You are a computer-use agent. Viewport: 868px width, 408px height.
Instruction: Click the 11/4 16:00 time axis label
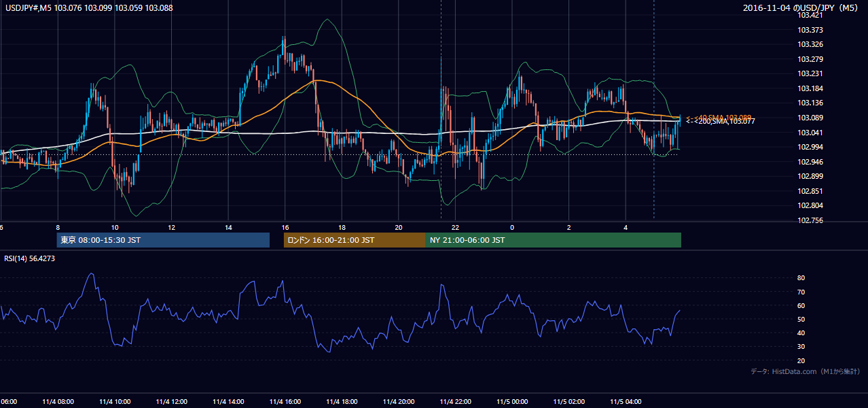(x=285, y=402)
